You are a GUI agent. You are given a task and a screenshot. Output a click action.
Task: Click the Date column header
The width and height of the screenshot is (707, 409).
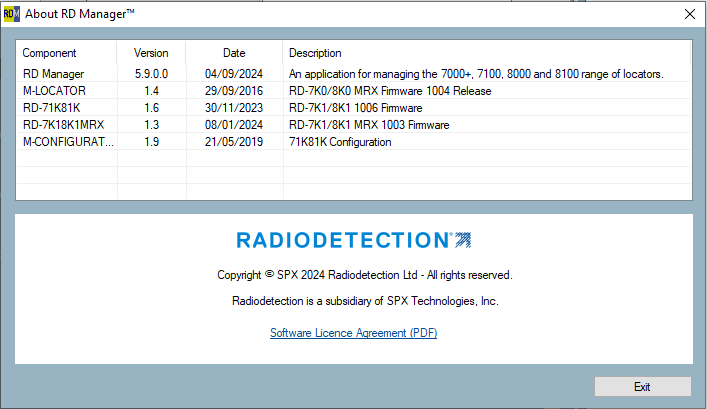234,53
